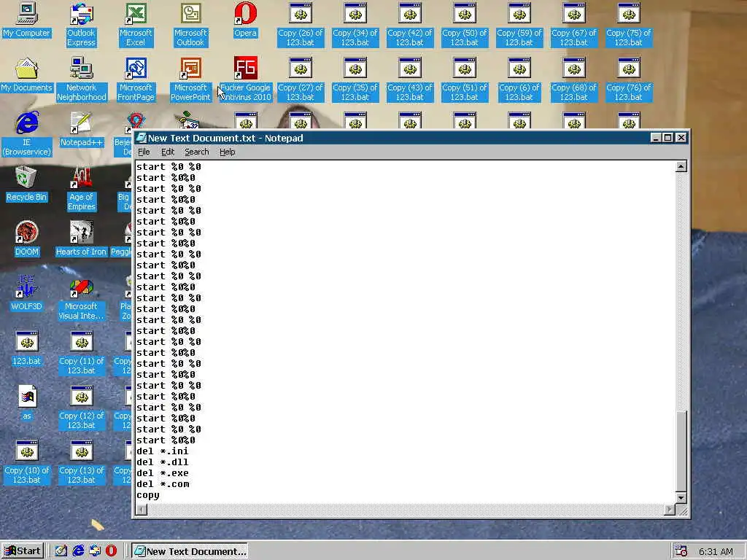Select the Hearts of Iron shortcut
747x560 pixels.
[82, 239]
